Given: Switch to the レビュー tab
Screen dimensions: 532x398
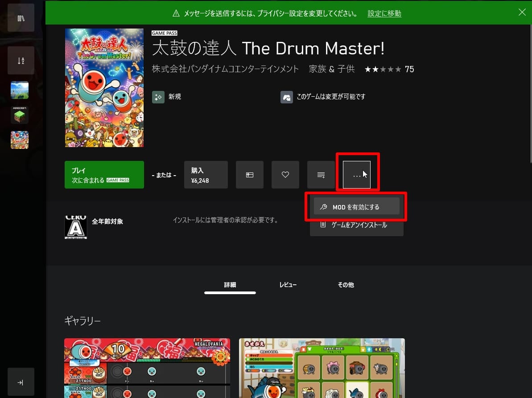Looking at the screenshot, I should (x=288, y=285).
